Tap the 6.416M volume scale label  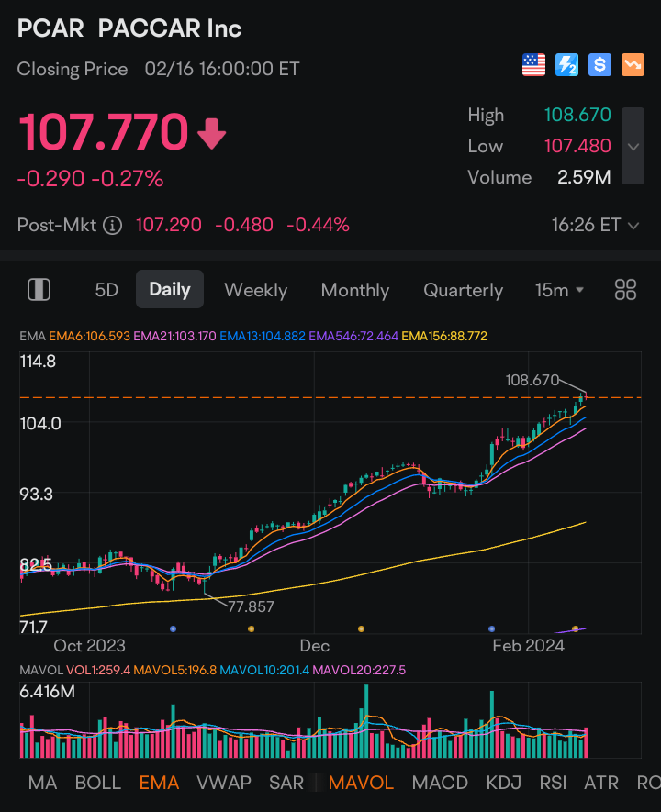47,691
